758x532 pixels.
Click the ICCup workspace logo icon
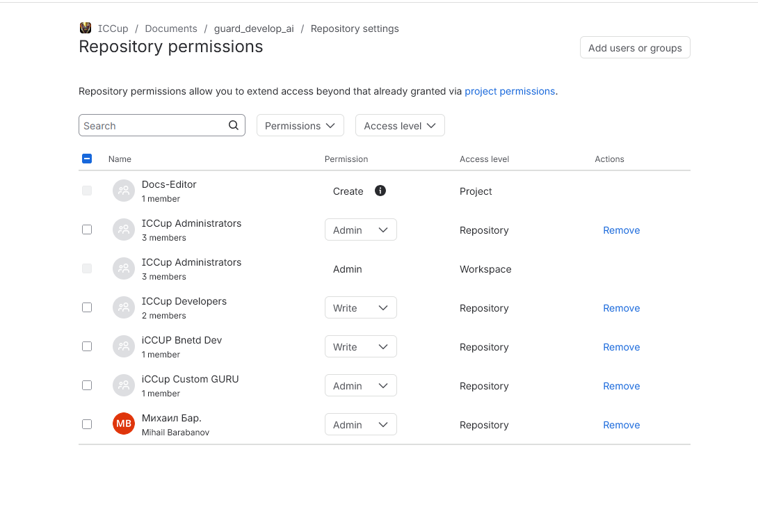86,28
